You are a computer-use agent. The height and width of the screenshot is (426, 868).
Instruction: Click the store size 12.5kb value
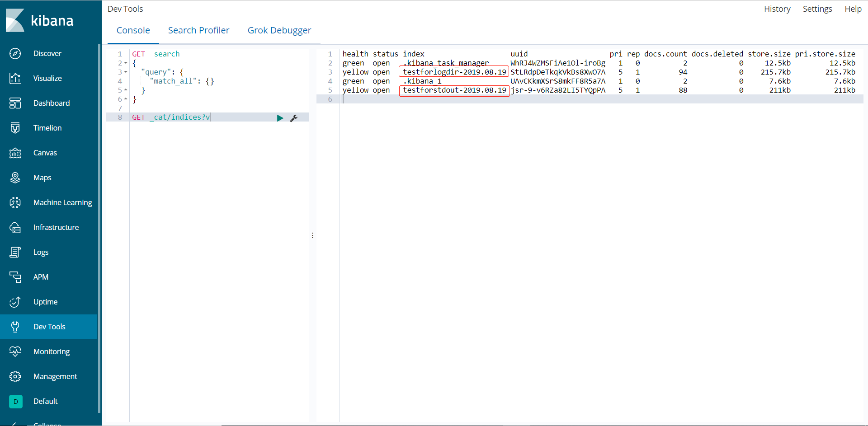tap(778, 63)
